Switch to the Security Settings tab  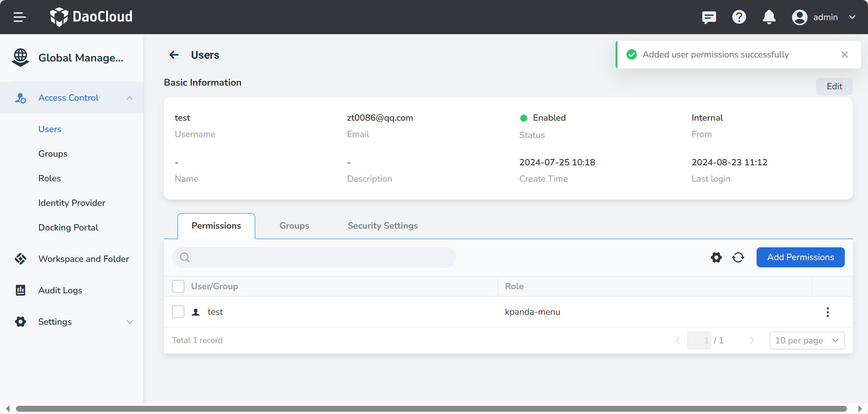coord(383,226)
